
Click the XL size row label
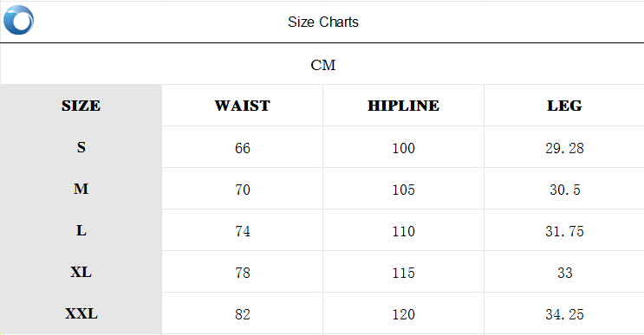tap(81, 273)
